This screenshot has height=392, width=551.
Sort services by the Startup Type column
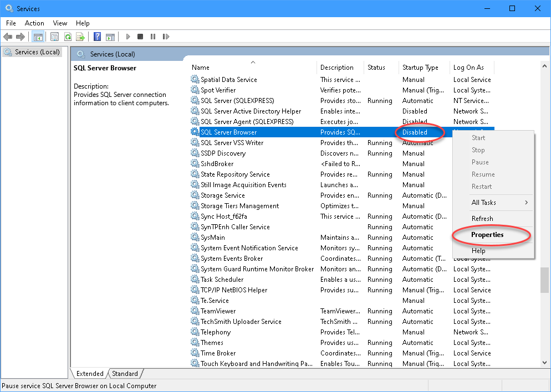(x=420, y=68)
